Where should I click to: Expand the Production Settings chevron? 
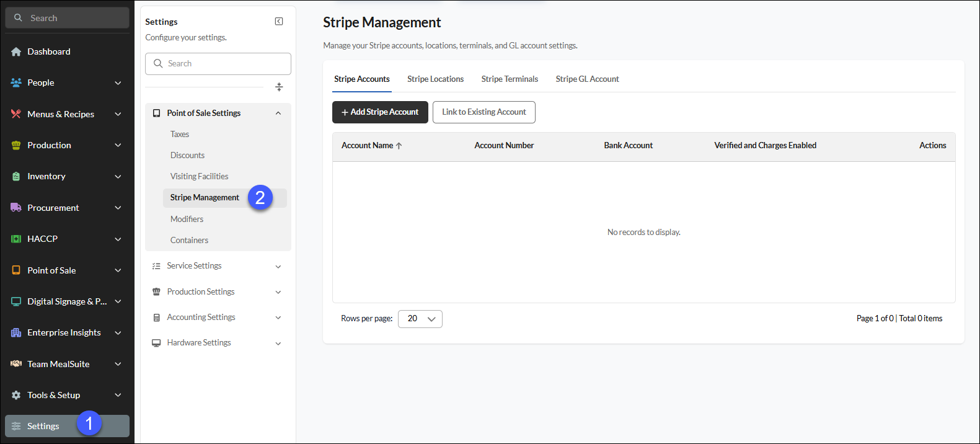point(278,292)
